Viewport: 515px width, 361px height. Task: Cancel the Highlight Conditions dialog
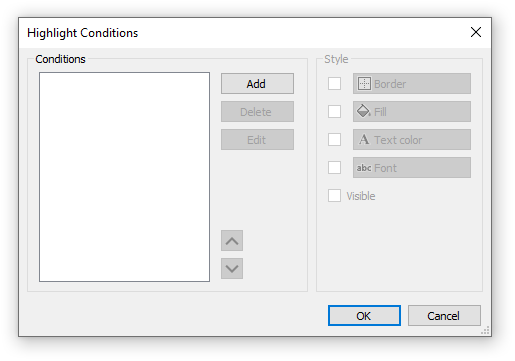click(444, 316)
